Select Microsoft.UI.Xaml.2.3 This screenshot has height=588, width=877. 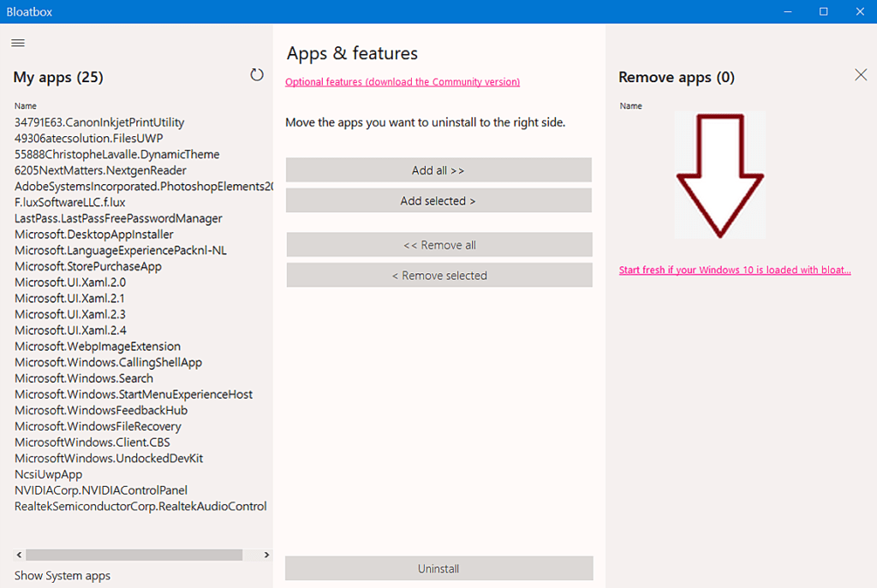(70, 314)
